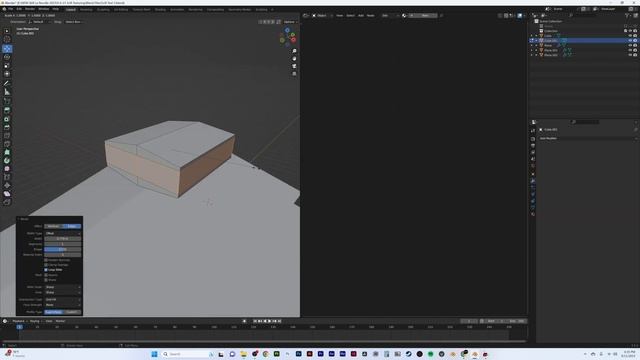Screen dimensions: 640x360
Task: Select the Edge Slide tool
Action: point(7,177)
